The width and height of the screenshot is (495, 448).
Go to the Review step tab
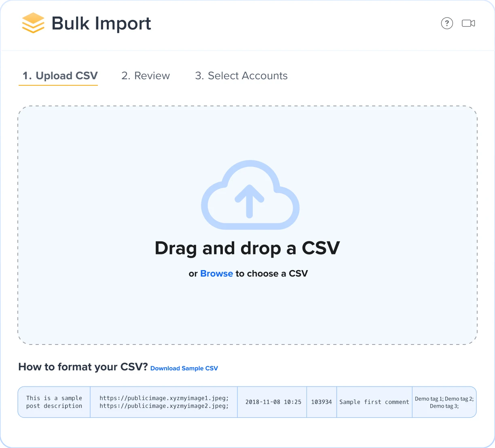coord(146,76)
